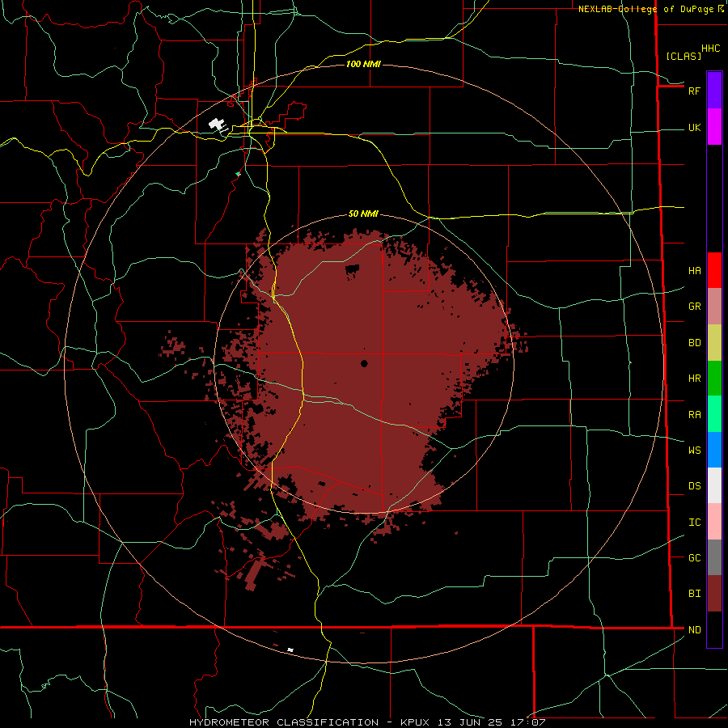The image size is (728, 728).
Task: Click the HR legend label
Action: pyautogui.click(x=694, y=379)
